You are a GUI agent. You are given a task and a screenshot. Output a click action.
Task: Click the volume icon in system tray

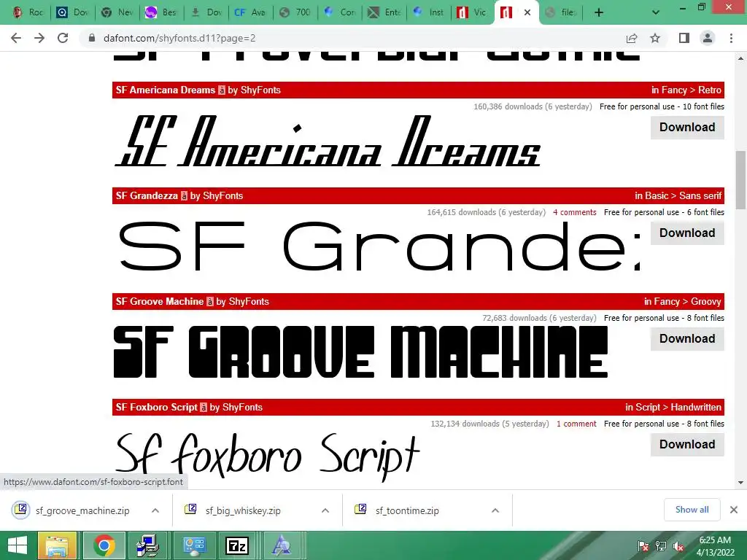click(678, 546)
